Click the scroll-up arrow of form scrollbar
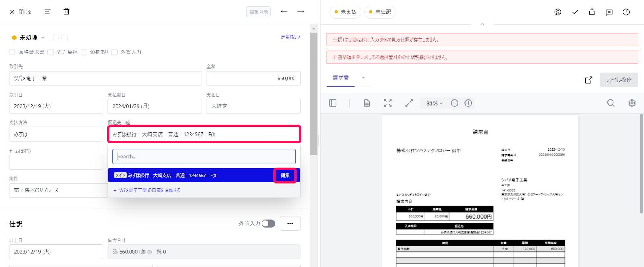The image size is (644, 267). click(x=314, y=28)
